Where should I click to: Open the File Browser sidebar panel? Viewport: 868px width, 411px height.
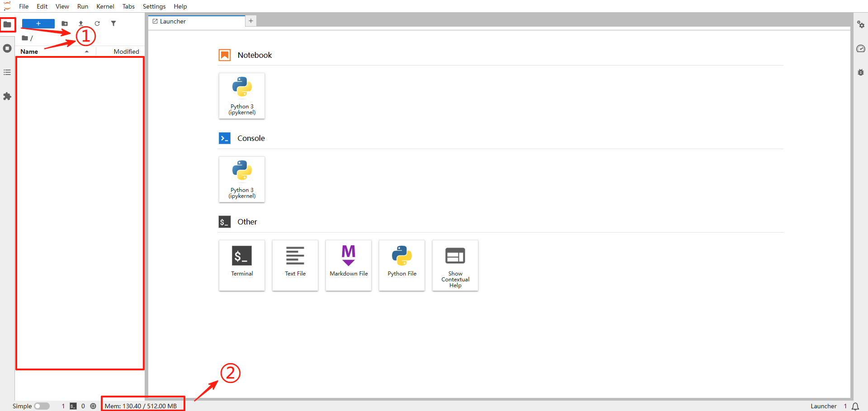coord(7,24)
